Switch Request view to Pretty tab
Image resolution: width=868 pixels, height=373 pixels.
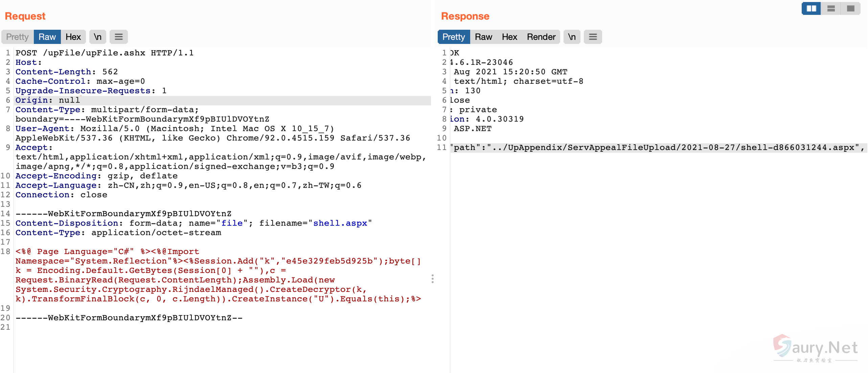pos(17,37)
